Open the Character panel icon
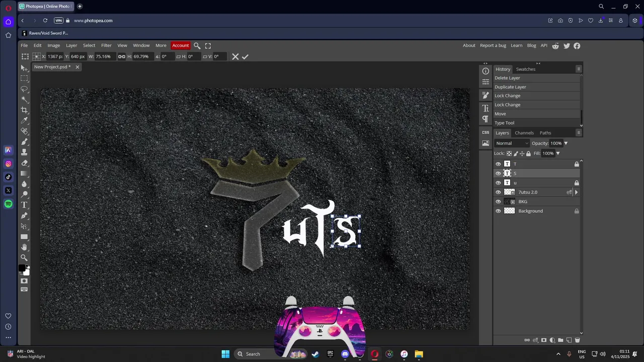The width and height of the screenshot is (644, 362). pos(486,108)
